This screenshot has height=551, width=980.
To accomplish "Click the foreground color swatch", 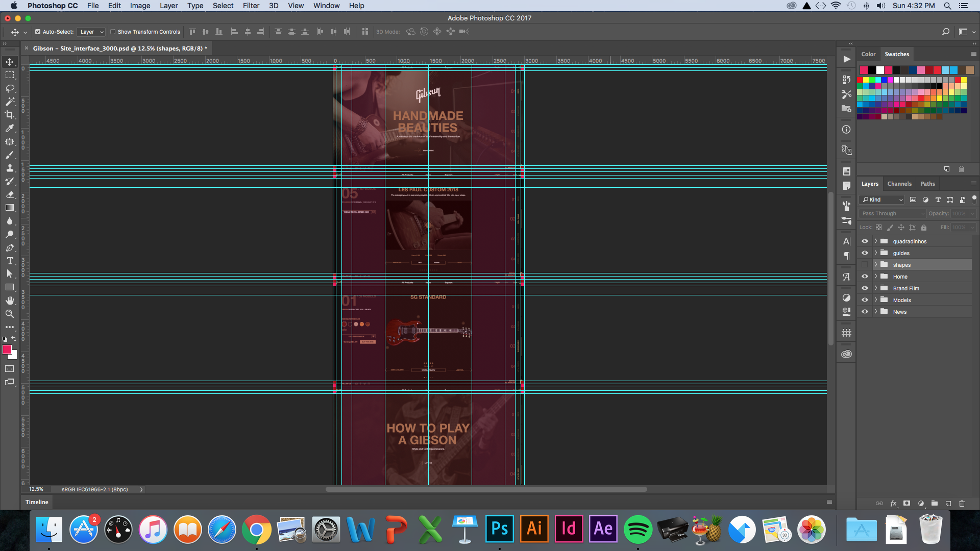I will pos(7,349).
